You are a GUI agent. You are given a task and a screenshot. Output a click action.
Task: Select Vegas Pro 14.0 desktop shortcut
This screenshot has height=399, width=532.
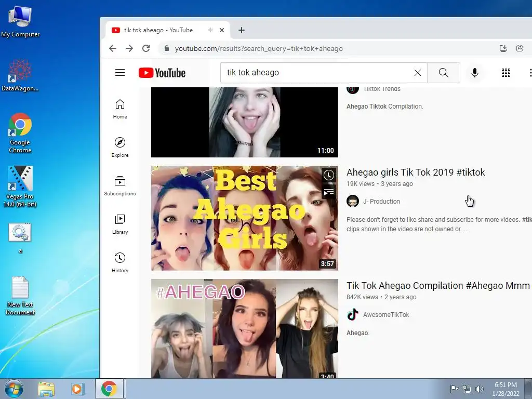point(20,187)
